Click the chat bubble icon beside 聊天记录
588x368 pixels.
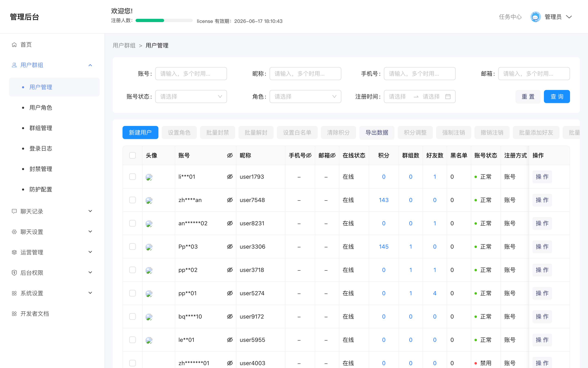click(14, 211)
